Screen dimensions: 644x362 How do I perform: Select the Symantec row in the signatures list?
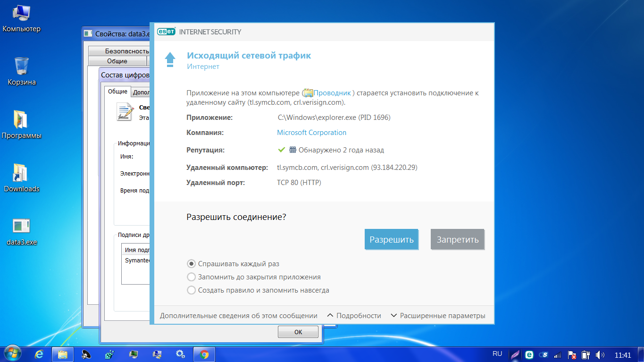click(136, 260)
